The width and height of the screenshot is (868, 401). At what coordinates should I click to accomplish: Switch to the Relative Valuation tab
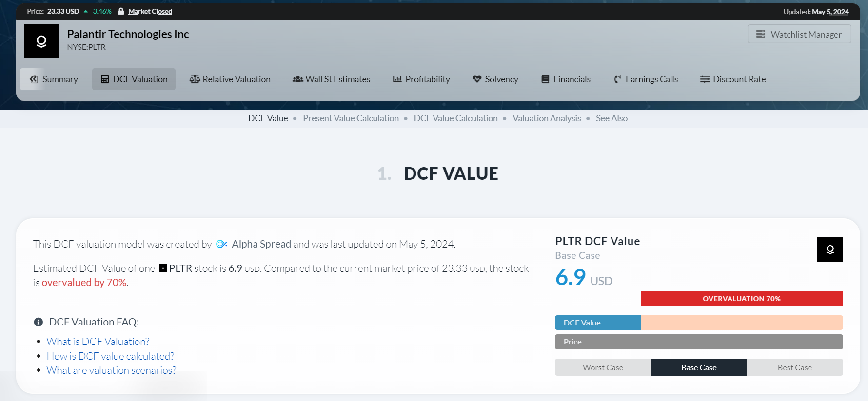click(x=230, y=79)
